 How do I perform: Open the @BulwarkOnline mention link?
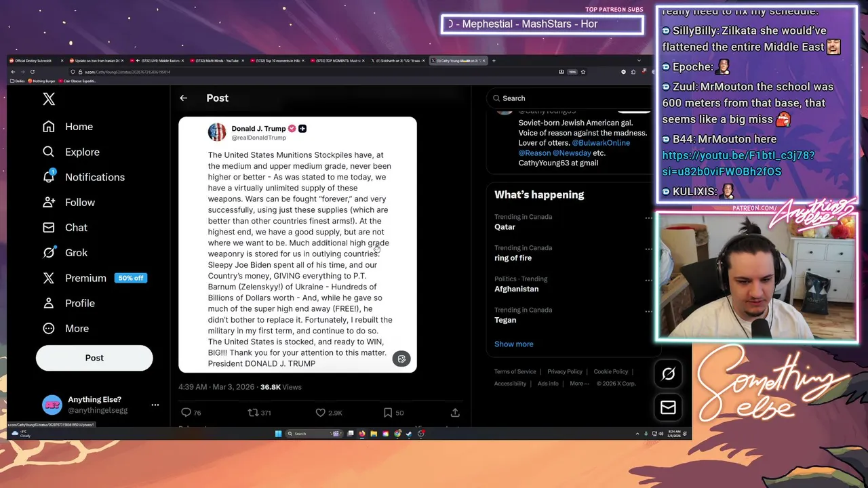pyautogui.click(x=601, y=143)
